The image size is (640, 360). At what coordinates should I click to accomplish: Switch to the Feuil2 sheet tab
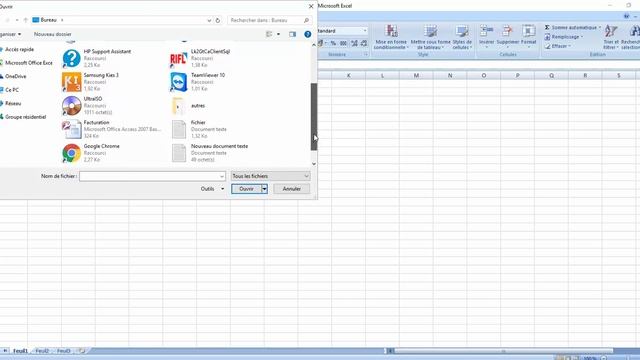(x=42, y=351)
